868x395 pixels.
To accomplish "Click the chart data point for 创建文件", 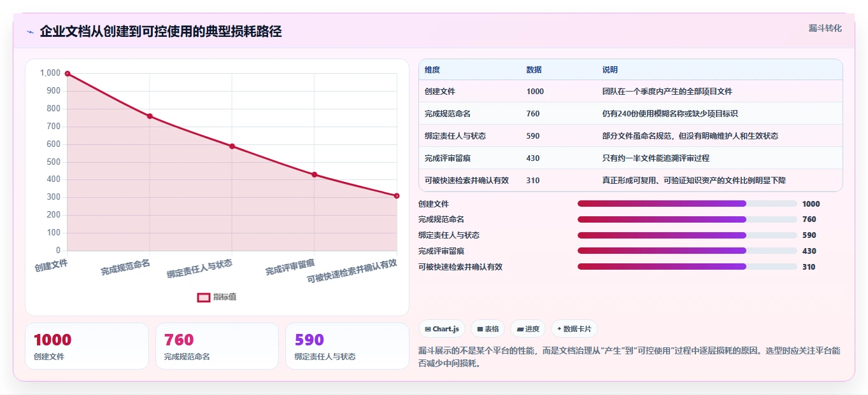I will click(68, 74).
